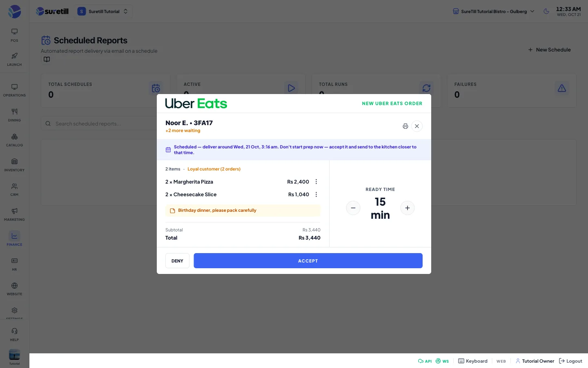
Task: Print the Uber Eats order ticket
Action: pos(405,126)
